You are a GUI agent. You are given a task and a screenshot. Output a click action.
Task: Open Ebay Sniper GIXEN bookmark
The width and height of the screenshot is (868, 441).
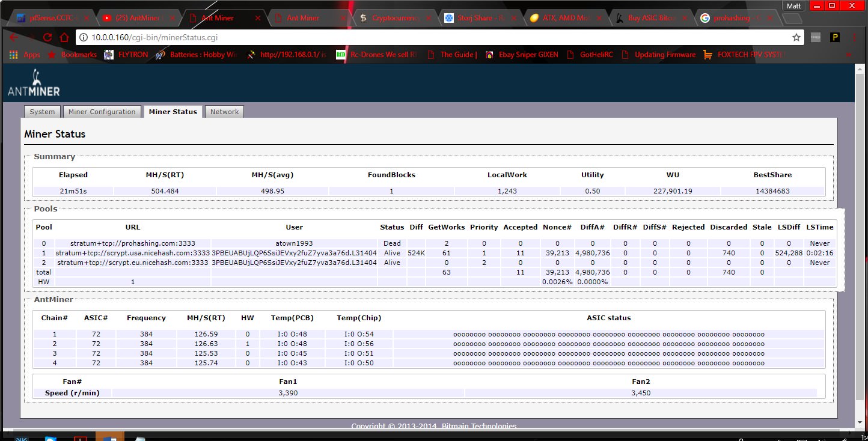[x=522, y=55]
